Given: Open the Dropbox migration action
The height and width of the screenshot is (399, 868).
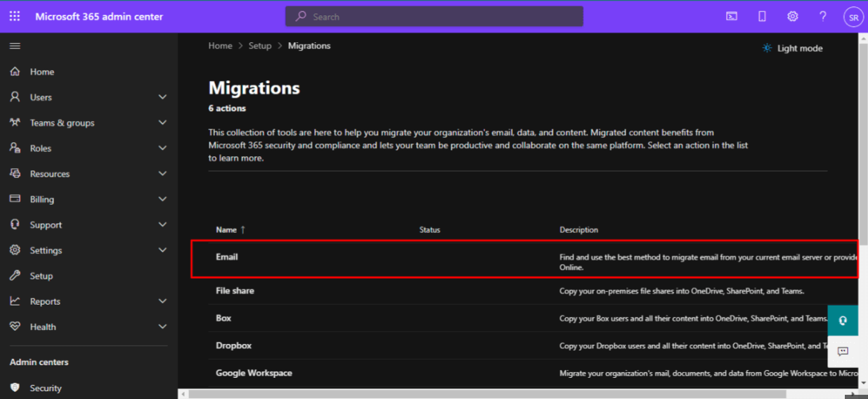Looking at the screenshot, I should tap(233, 346).
